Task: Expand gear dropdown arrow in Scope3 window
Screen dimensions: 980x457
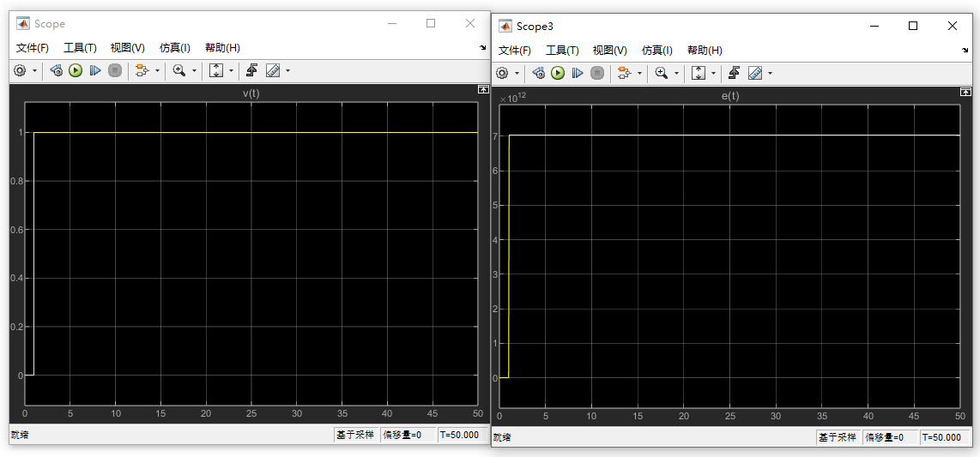Action: pos(517,74)
